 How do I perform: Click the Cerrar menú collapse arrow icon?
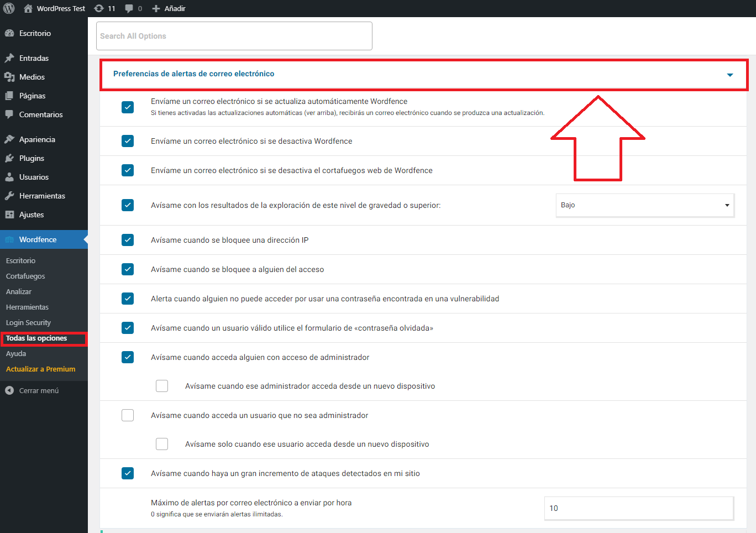click(9, 390)
